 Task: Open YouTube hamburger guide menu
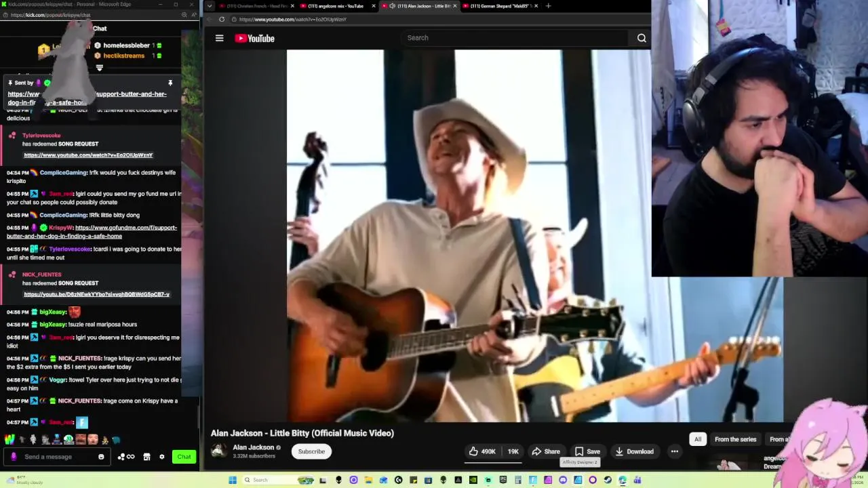pos(219,38)
